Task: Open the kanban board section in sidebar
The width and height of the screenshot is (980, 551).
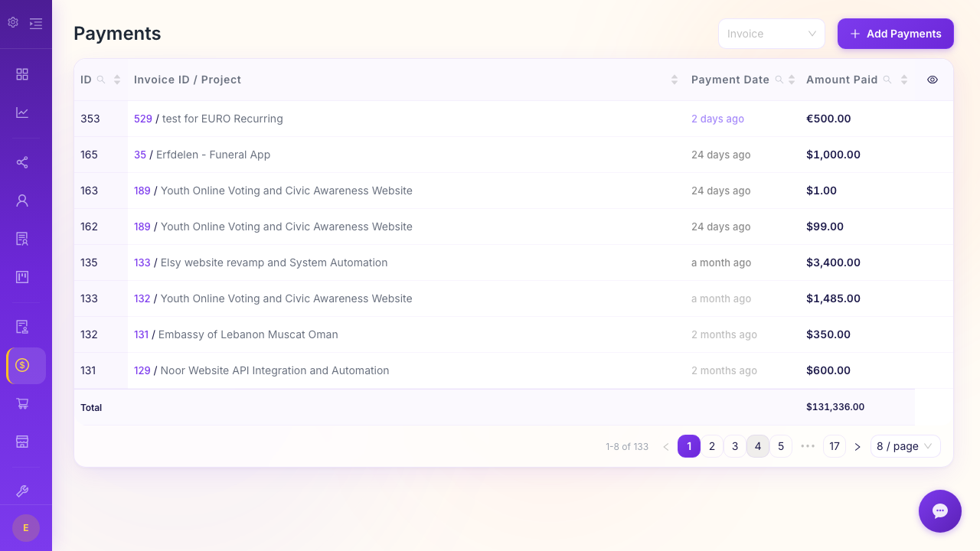Action: click(21, 276)
